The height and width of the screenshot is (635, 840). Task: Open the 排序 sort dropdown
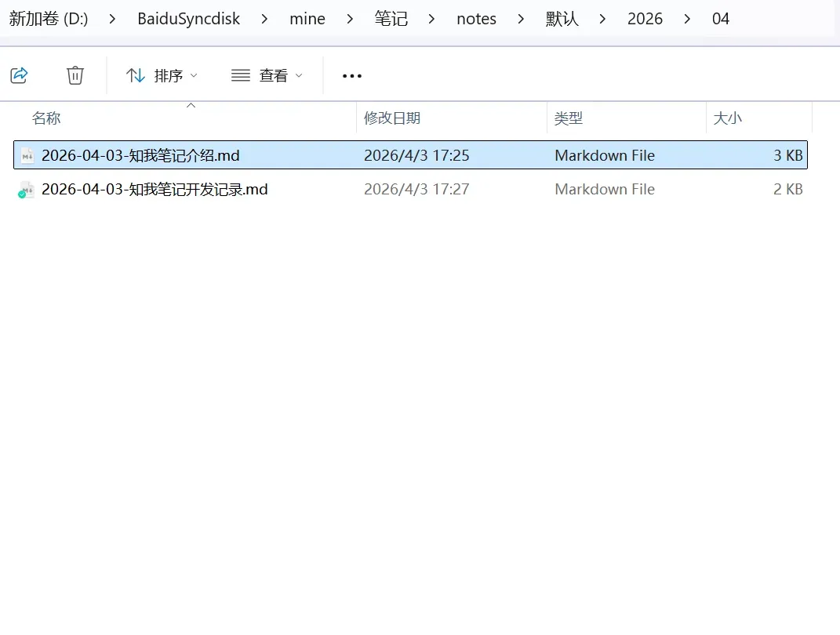click(x=162, y=75)
